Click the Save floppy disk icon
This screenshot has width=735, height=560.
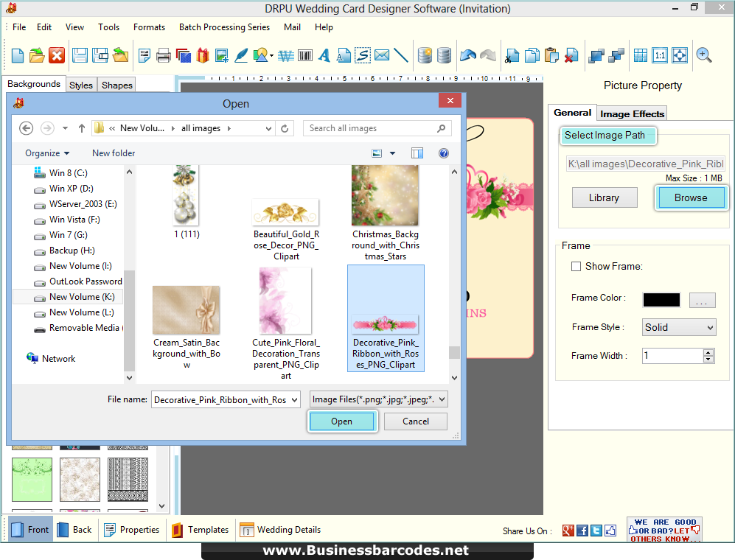[x=80, y=55]
